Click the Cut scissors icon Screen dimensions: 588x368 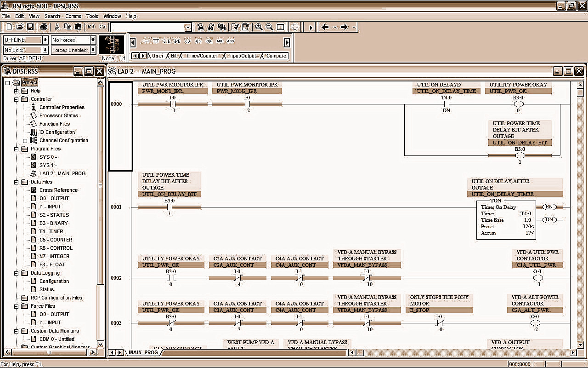click(x=57, y=27)
